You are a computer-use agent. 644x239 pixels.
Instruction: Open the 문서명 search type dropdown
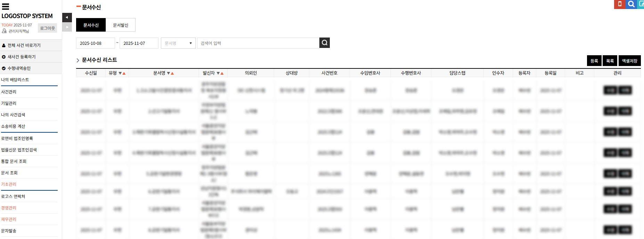[x=178, y=43]
